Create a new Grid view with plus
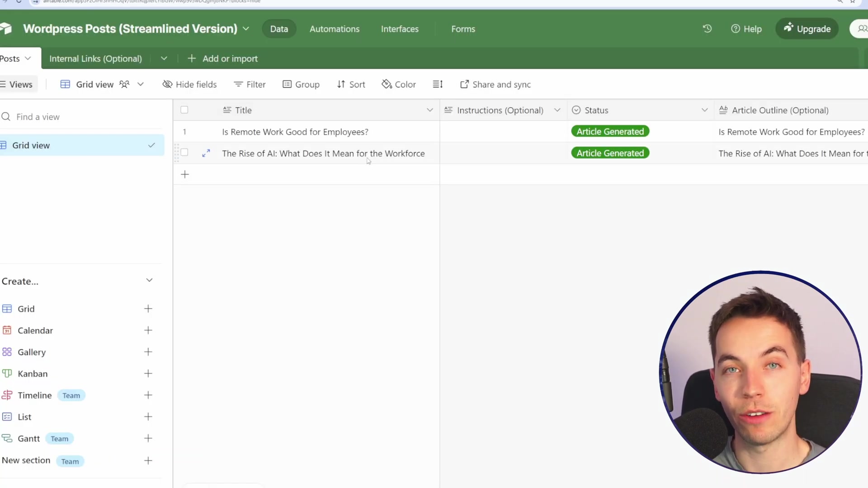The image size is (868, 488). [x=148, y=309]
